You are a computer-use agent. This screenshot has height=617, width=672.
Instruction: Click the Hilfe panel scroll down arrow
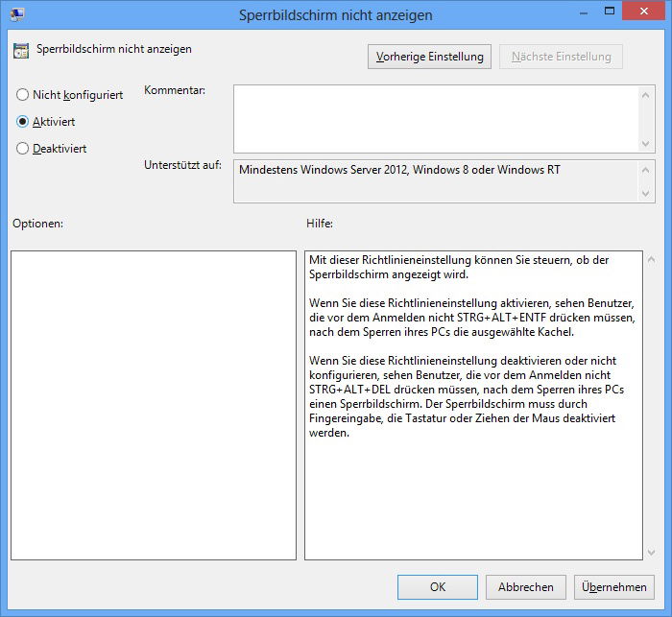click(x=651, y=553)
